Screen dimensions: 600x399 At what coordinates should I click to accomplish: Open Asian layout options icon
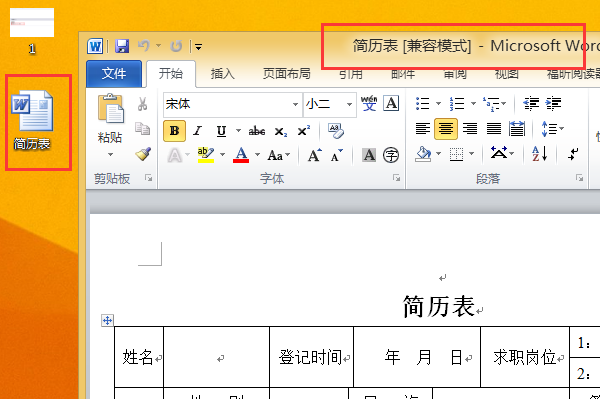pos(499,154)
